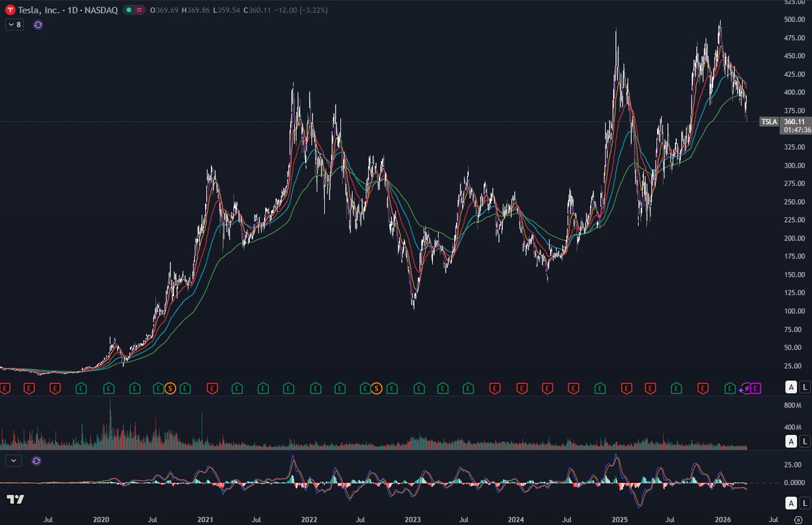This screenshot has height=525, width=812.
Task: Click the low value L359.54
Action: [x=227, y=10]
